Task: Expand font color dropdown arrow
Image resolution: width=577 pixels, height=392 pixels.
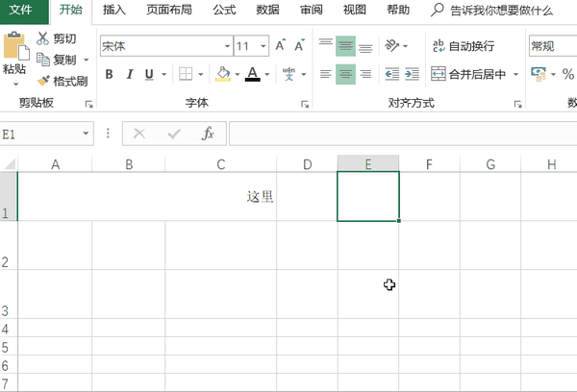Action: (x=267, y=74)
